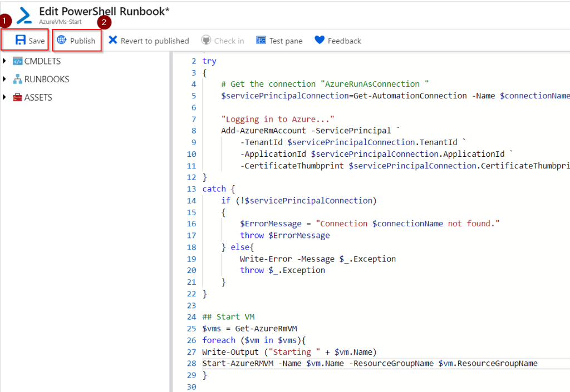
Task: Click the Edit PowerShell Runbook title
Action: [x=104, y=11]
